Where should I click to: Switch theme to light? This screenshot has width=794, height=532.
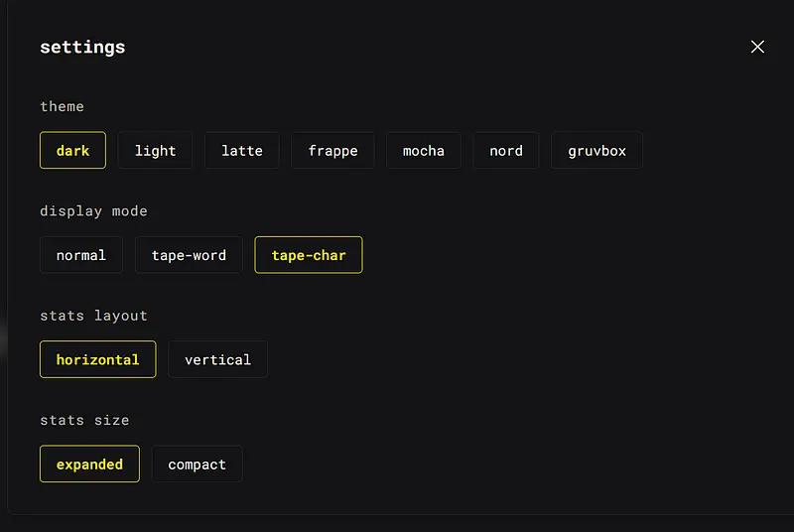(155, 151)
